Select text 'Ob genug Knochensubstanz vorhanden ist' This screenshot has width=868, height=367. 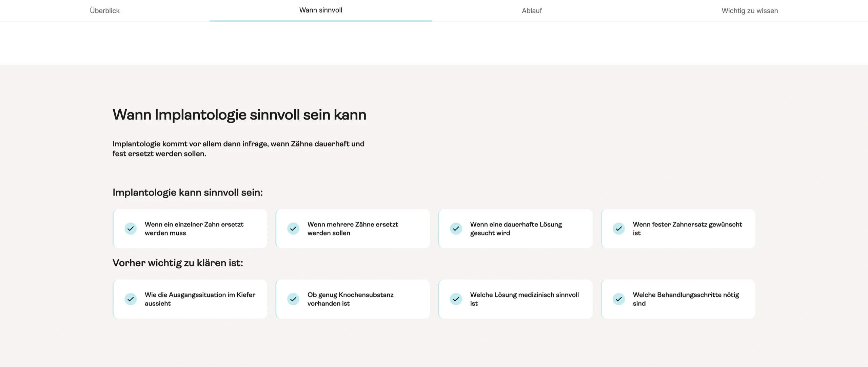(x=351, y=299)
